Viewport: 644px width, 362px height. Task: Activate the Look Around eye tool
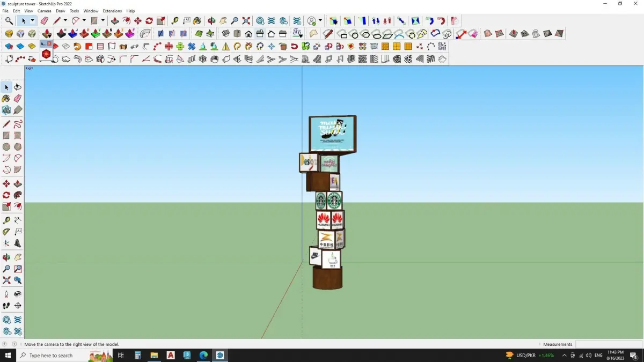click(18, 294)
